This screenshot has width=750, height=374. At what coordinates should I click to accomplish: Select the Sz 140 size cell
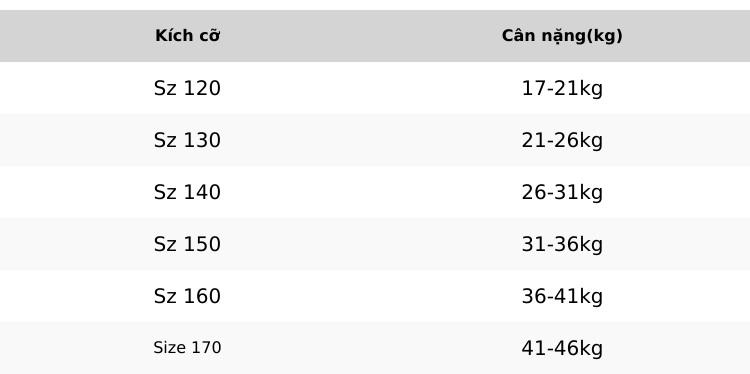tap(188, 192)
